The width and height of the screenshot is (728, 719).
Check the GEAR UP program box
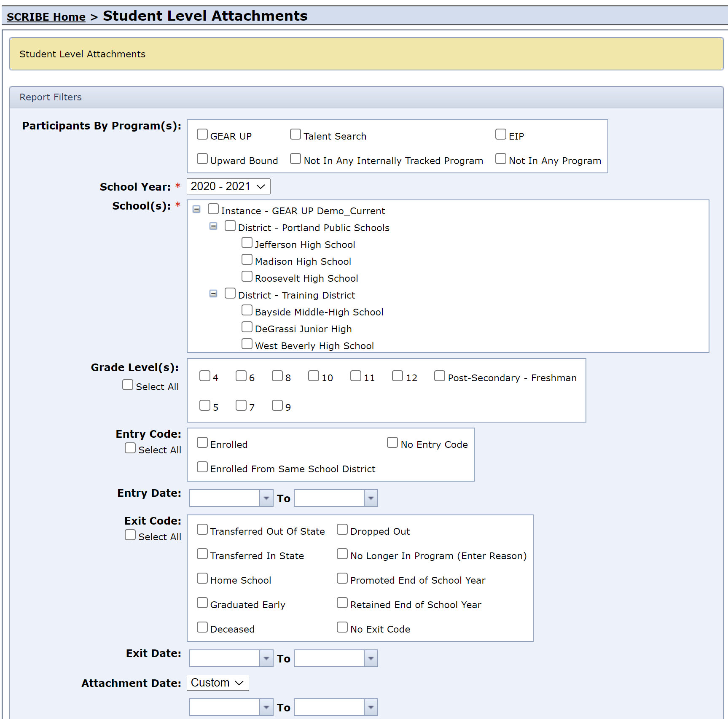click(202, 134)
